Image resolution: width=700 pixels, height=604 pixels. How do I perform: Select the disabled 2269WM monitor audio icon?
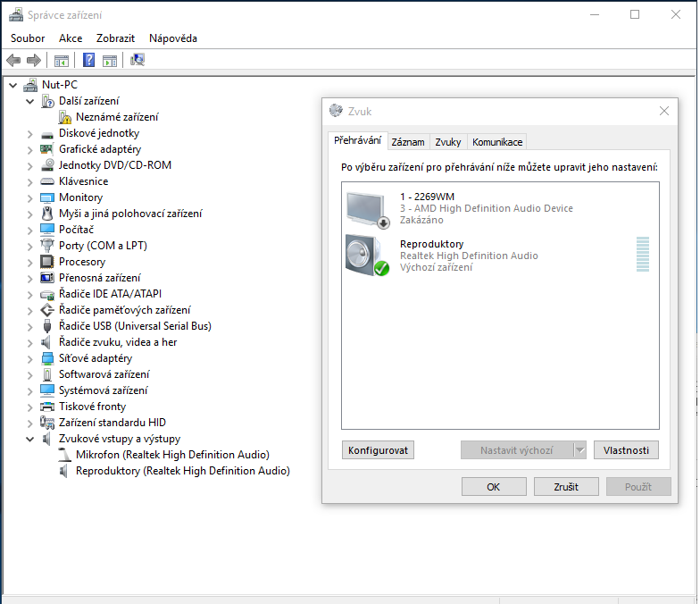[x=368, y=209]
